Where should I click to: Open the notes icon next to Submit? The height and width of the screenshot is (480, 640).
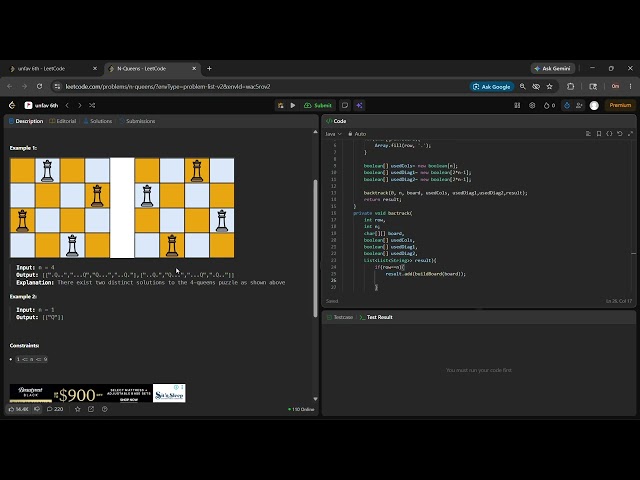[x=345, y=105]
